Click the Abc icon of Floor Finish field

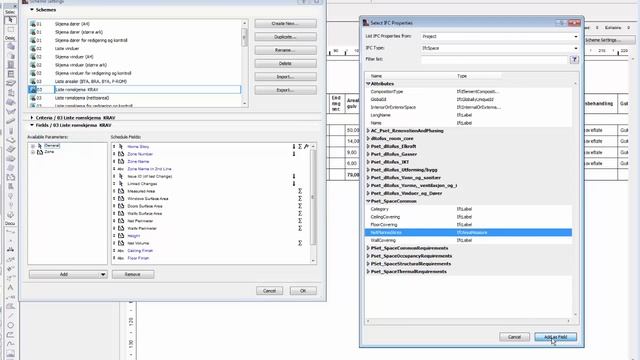[x=121, y=258]
